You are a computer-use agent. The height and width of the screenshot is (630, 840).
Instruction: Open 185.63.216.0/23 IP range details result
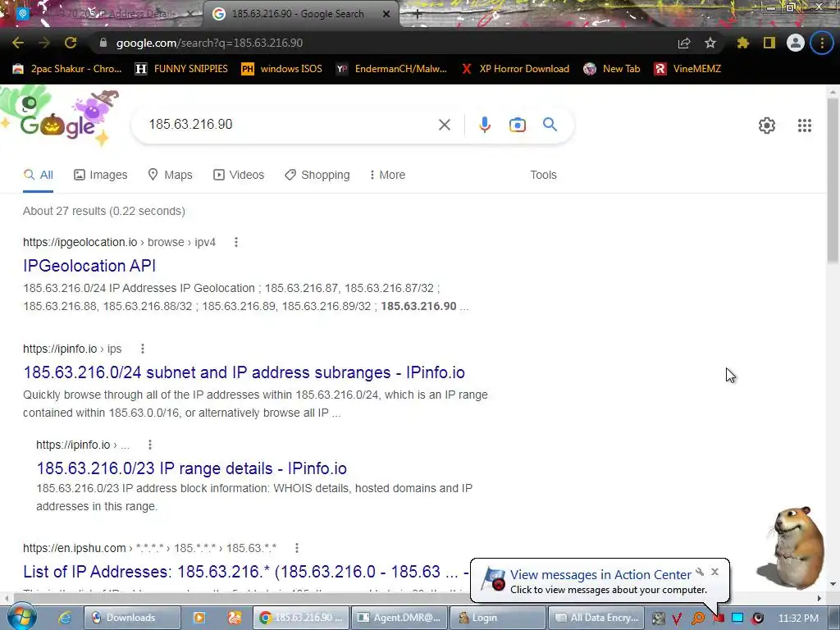point(191,468)
